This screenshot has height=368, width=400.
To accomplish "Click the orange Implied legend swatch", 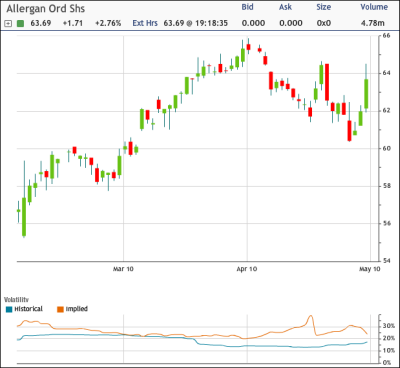I will pyautogui.click(x=60, y=309).
